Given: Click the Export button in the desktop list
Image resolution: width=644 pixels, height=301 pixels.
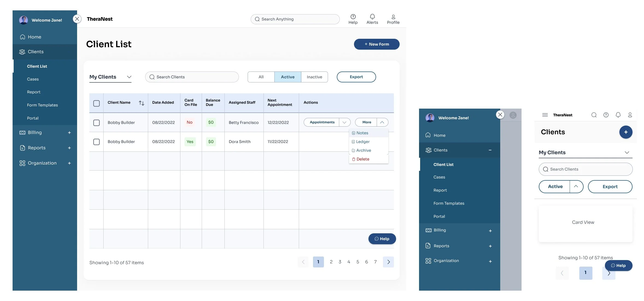Looking at the screenshot, I should point(356,77).
